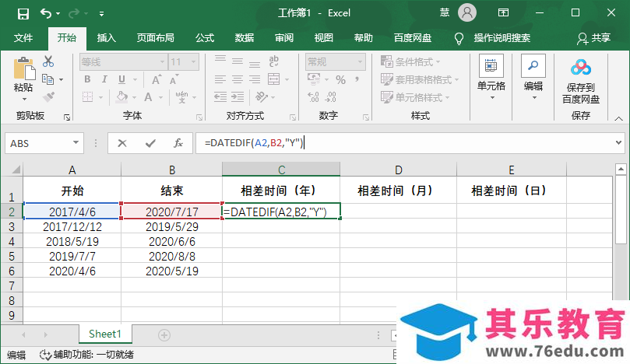The image size is (630, 364).
Task: Open the 编辑 editing group
Action: tap(533, 78)
